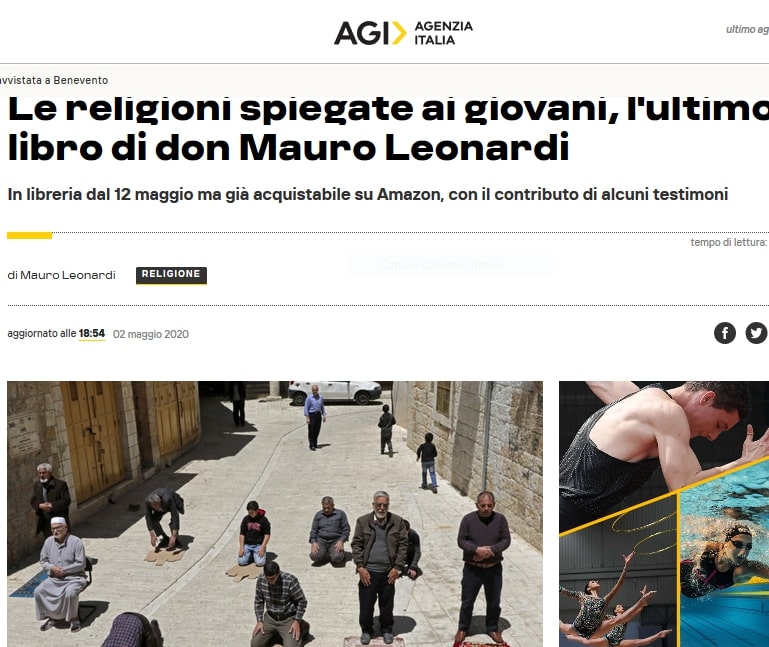Click the yellow AGI arrow chevron
The height and width of the screenshot is (647, 769).
pos(399,33)
